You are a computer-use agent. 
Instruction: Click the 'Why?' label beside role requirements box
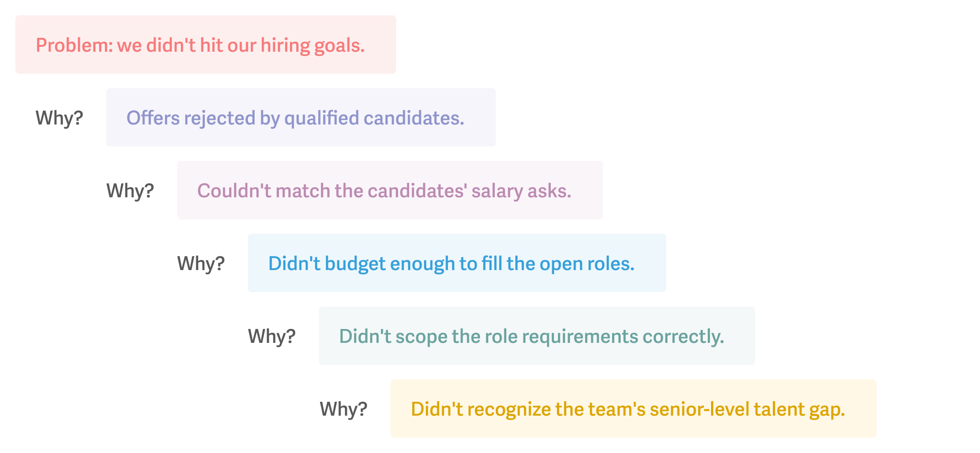[272, 336]
